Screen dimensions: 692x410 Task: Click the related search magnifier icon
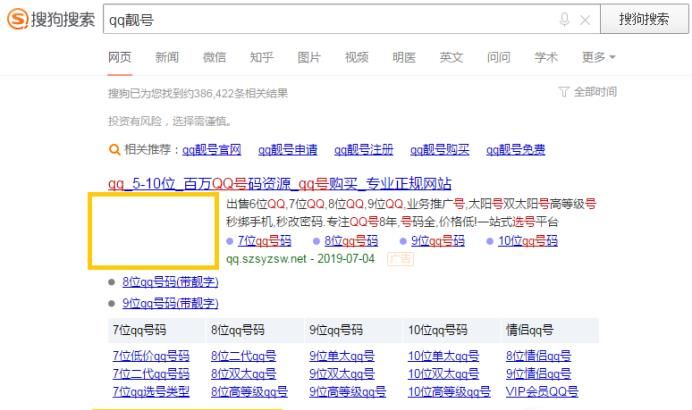coord(114,150)
